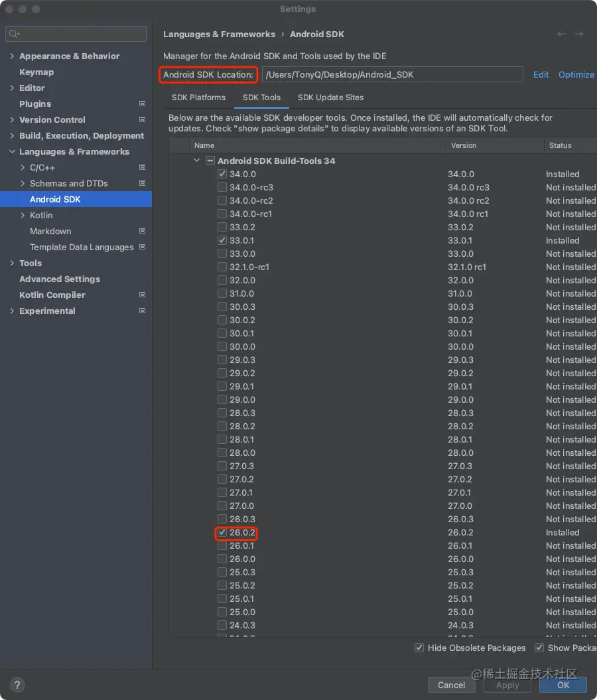Viewport: 597px width, 700px height.
Task: Click the project-level icon beside Schemas and DTDs
Action: click(x=143, y=184)
